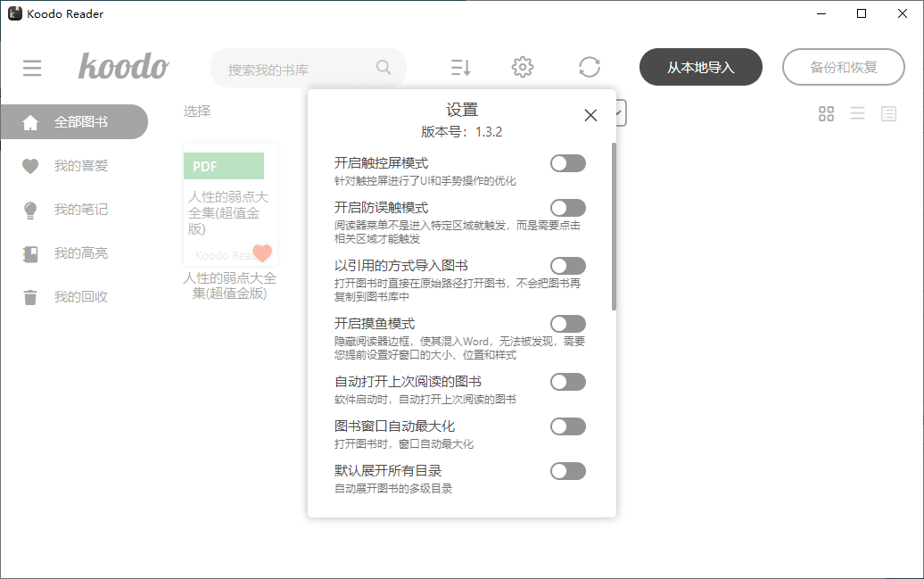Image resolution: width=924 pixels, height=579 pixels.
Task: Click the 选择 link above the books
Action: (x=196, y=111)
